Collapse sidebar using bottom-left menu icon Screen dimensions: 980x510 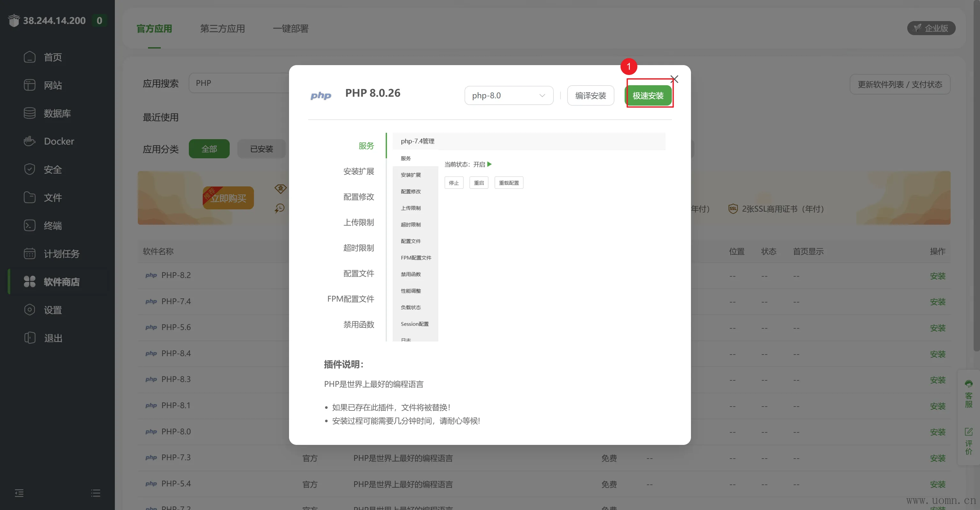[x=19, y=493]
